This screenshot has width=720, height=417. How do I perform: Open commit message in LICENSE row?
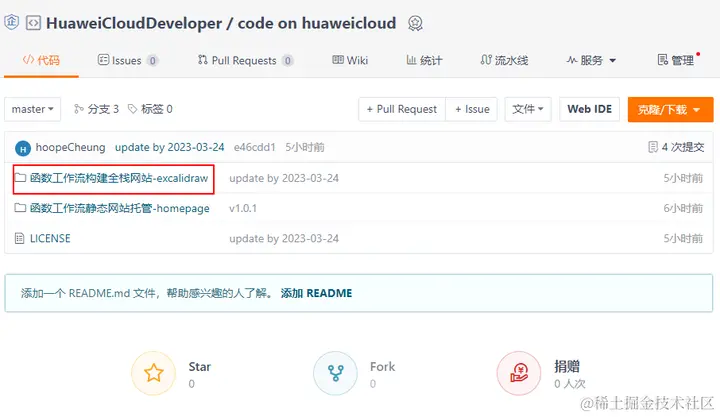(x=284, y=239)
